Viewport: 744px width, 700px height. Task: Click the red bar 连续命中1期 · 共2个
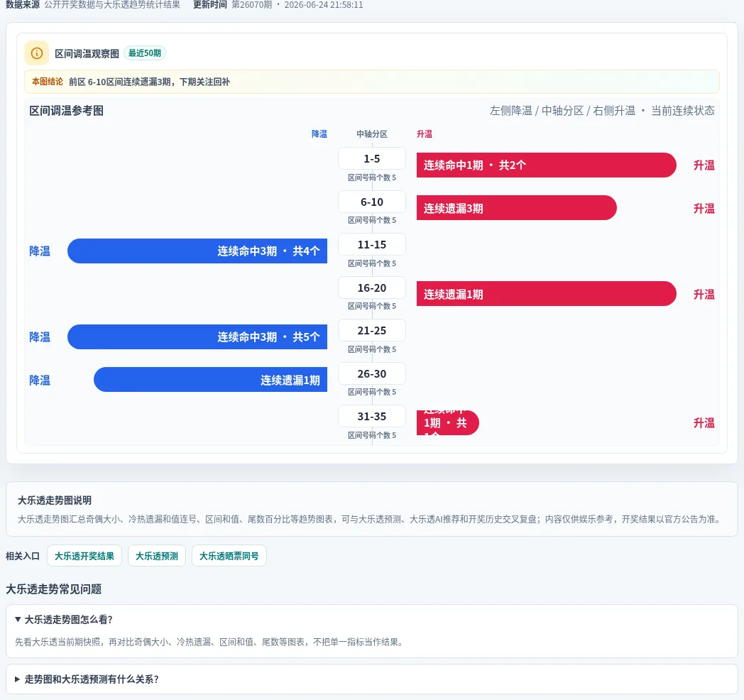pos(546,165)
